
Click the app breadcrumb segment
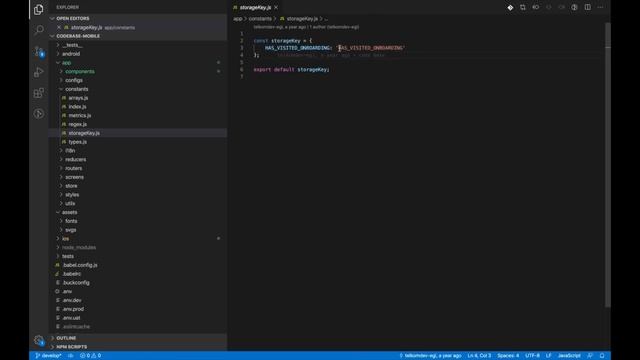coord(238,19)
